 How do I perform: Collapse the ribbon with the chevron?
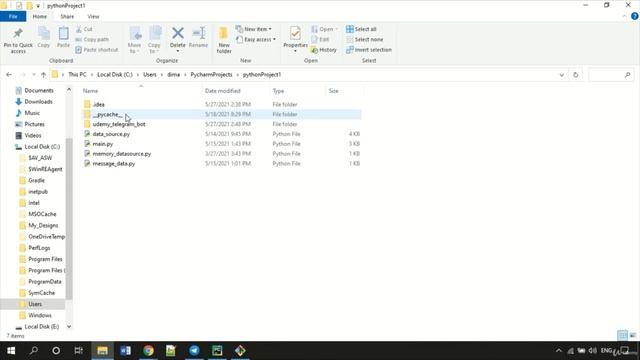pyautogui.click(x=624, y=16)
